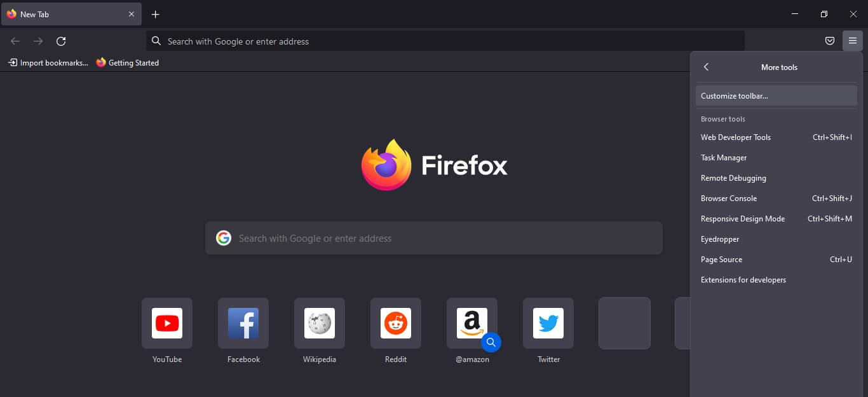
Task: Open the YouTube shortcut tile
Action: point(166,323)
